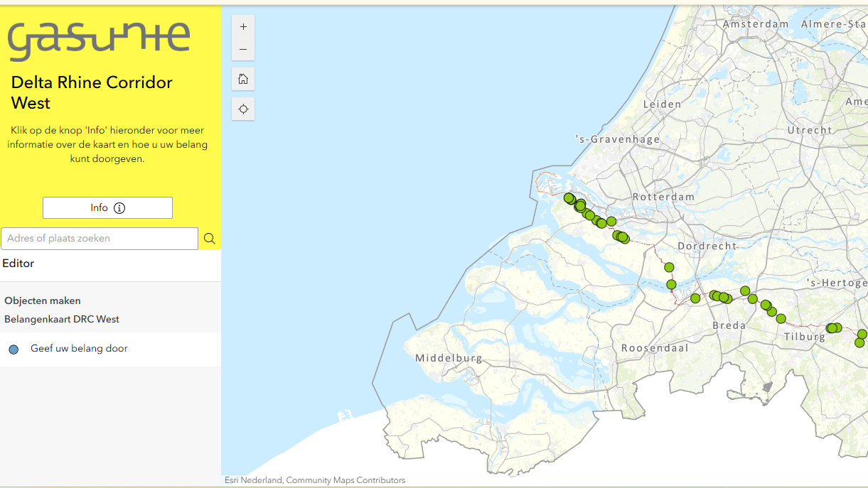Click the Amsterdam label on the map

[755, 24]
